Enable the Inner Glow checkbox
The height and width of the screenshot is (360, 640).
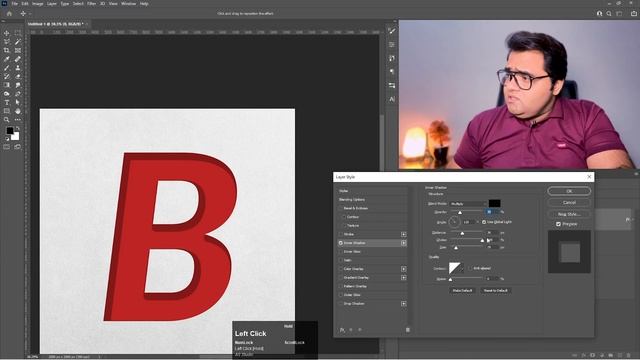pyautogui.click(x=340, y=251)
